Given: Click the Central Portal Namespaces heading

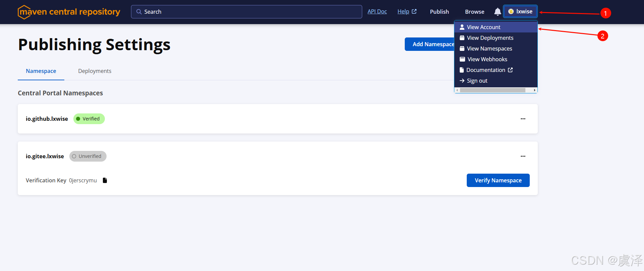Looking at the screenshot, I should point(60,93).
